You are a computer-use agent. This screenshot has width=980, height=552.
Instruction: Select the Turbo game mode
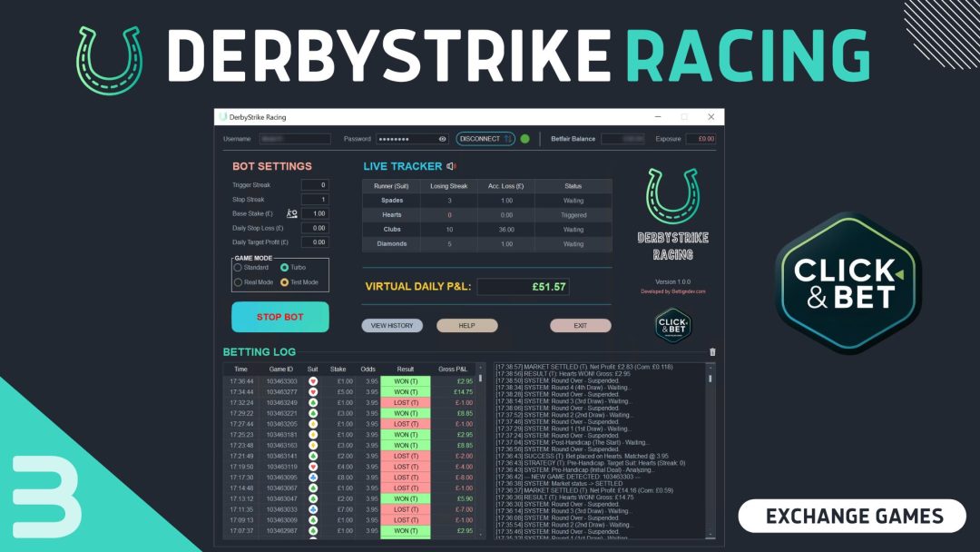284,268
